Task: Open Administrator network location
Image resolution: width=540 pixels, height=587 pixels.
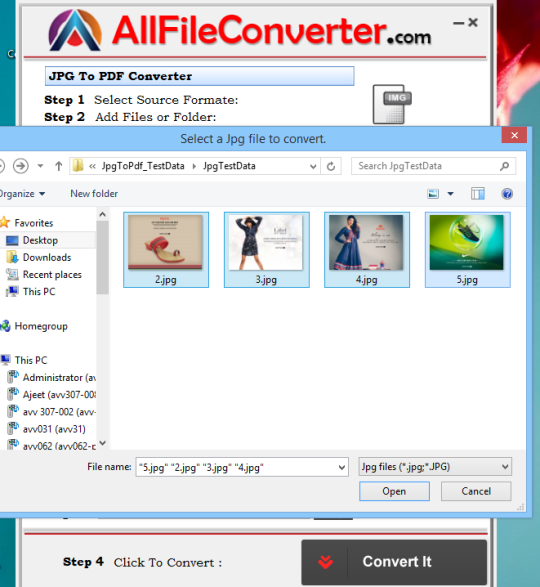Action: click(x=59, y=377)
